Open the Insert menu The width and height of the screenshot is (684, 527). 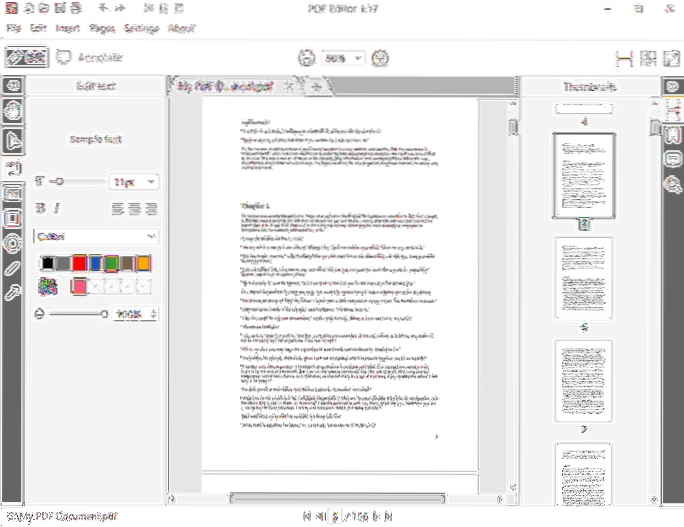click(x=68, y=28)
